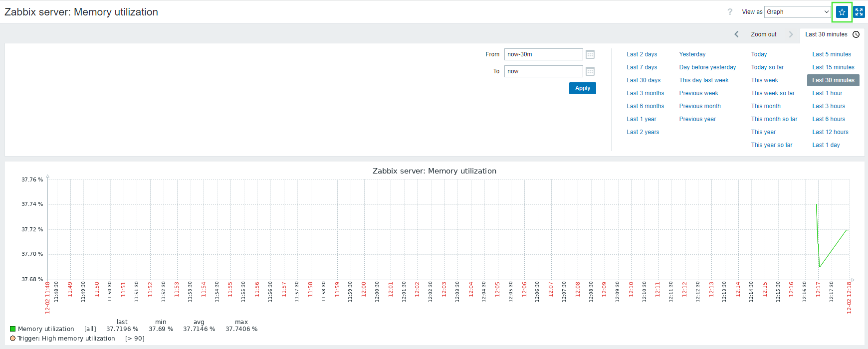The height and width of the screenshot is (349, 868).
Task: Click the avg value 37.7146 %
Action: pos(199,329)
